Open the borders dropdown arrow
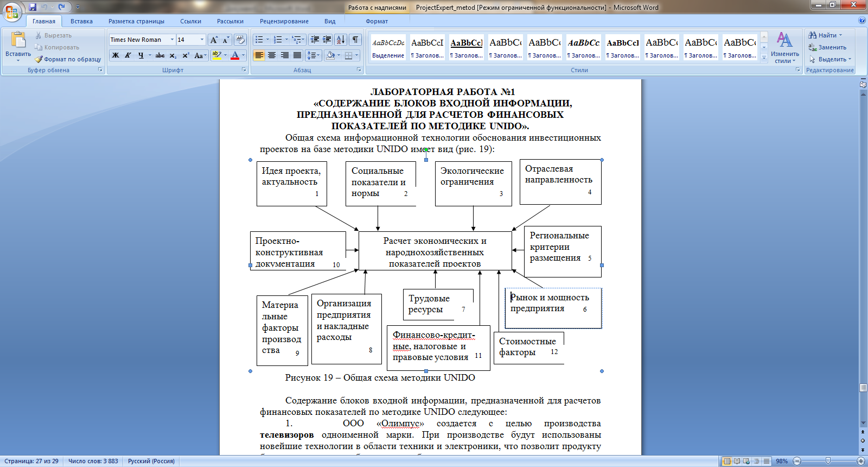Viewport: 868px width, 467px height. click(x=357, y=55)
